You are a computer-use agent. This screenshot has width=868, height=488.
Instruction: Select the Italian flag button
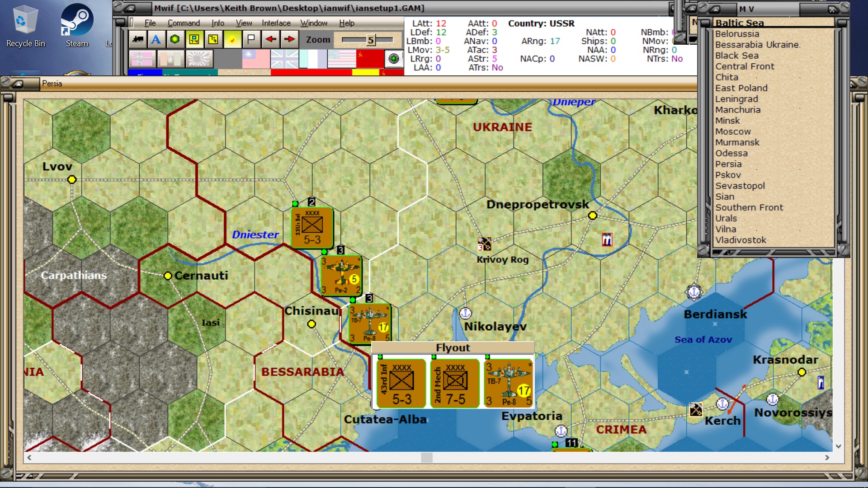170,59
